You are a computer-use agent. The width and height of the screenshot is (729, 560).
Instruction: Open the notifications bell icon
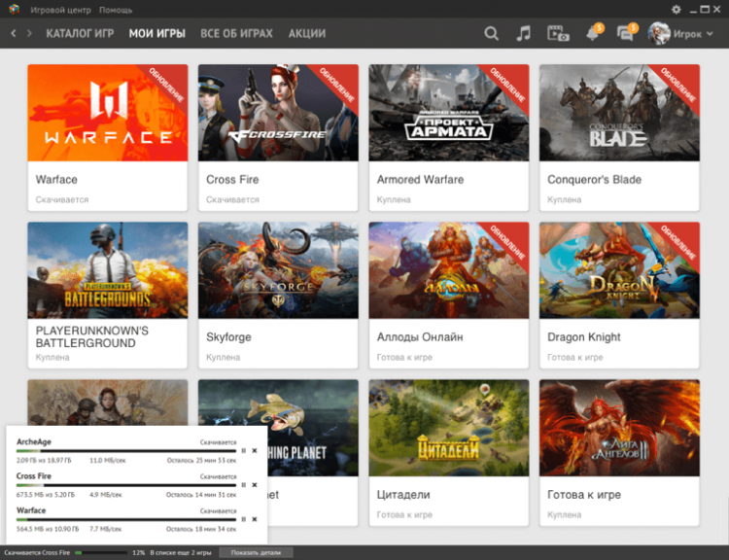[592, 34]
